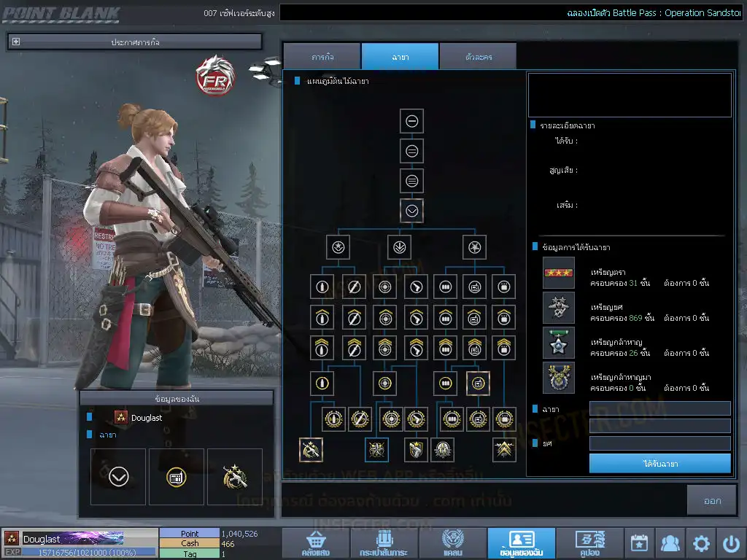
Task: Open the settings gear icon
Action: (x=701, y=543)
